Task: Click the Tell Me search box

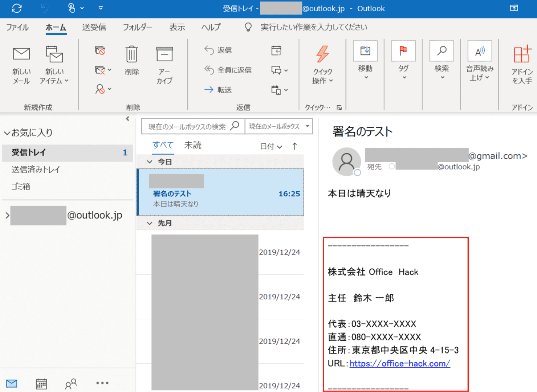Action: pos(314,27)
